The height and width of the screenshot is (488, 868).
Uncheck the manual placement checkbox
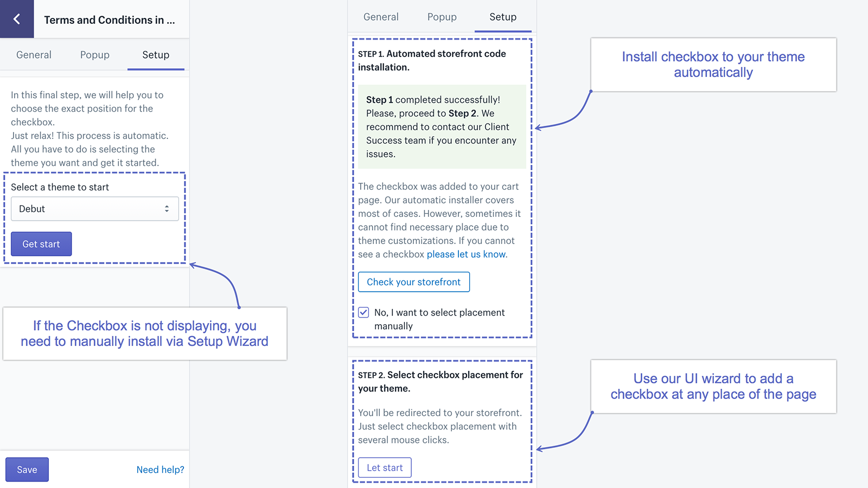click(x=363, y=312)
